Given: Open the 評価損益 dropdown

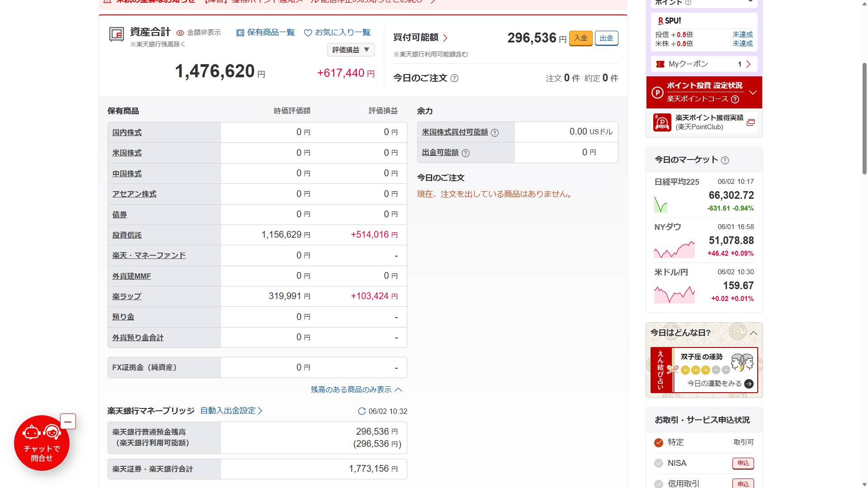Looking at the screenshot, I should (x=351, y=50).
